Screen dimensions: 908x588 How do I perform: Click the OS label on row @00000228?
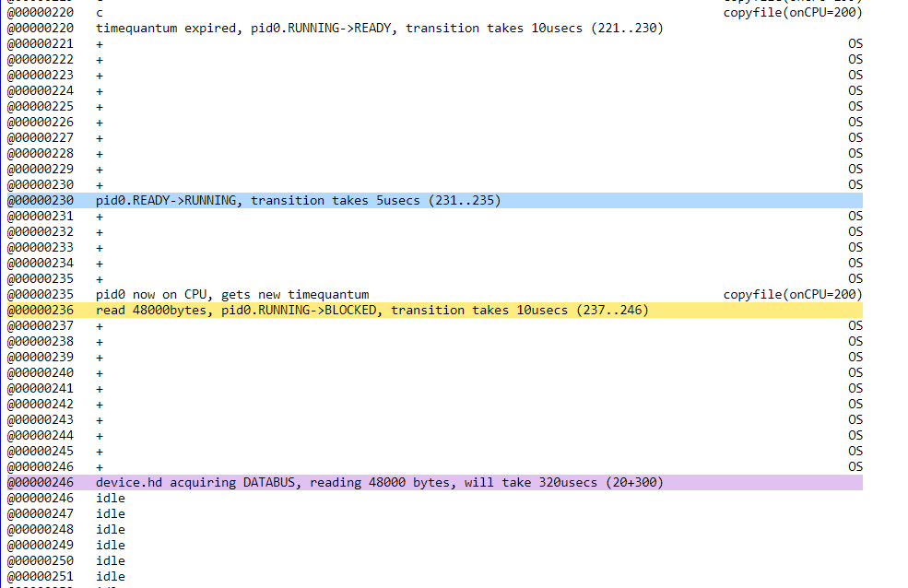coord(855,153)
